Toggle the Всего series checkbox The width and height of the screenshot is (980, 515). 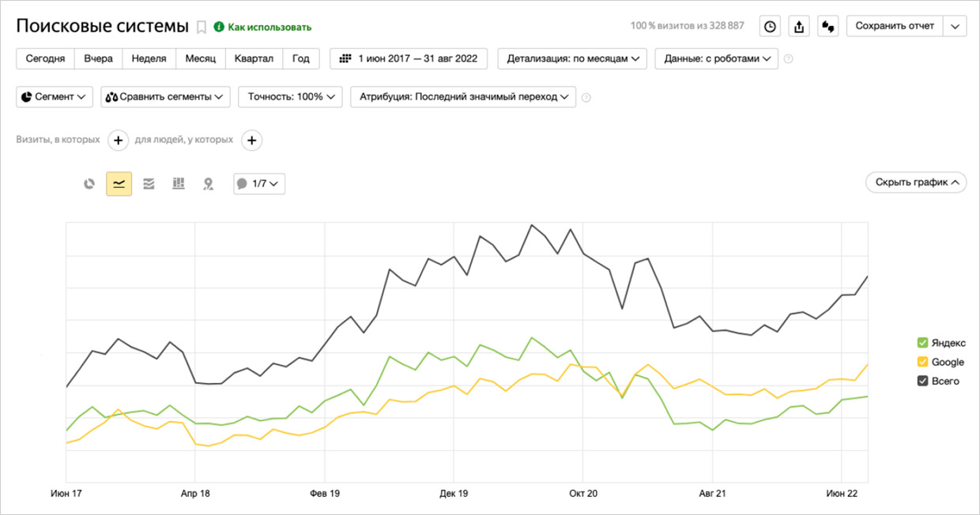pos(922,381)
